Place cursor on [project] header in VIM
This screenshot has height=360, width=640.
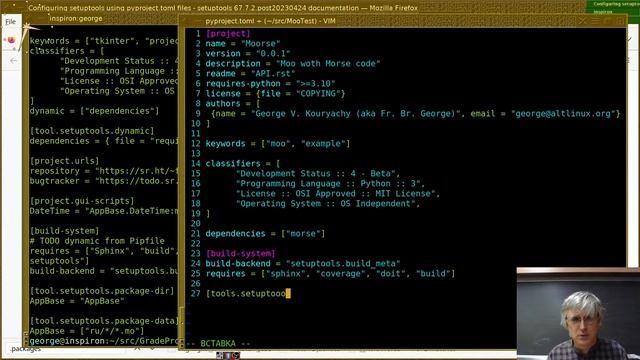[228, 33]
